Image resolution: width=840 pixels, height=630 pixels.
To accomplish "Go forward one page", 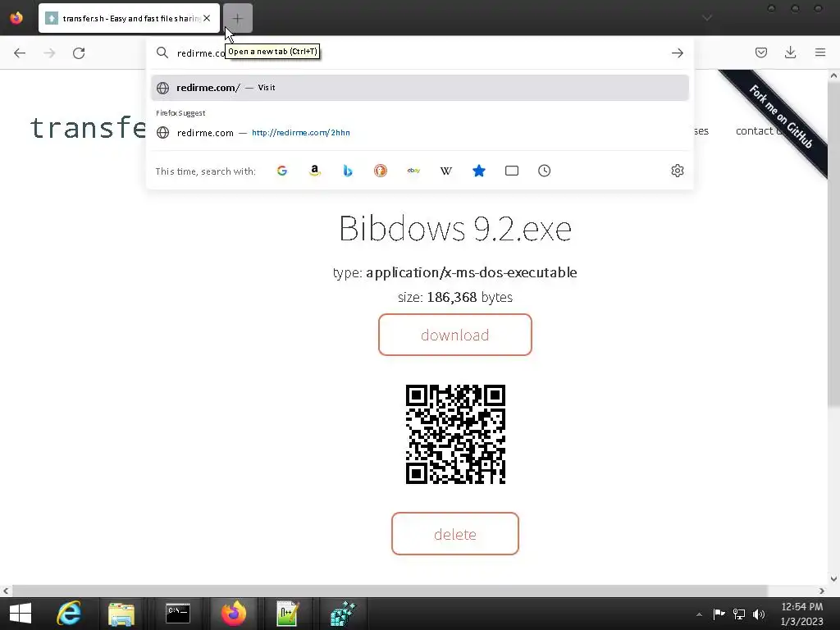I will (49, 53).
